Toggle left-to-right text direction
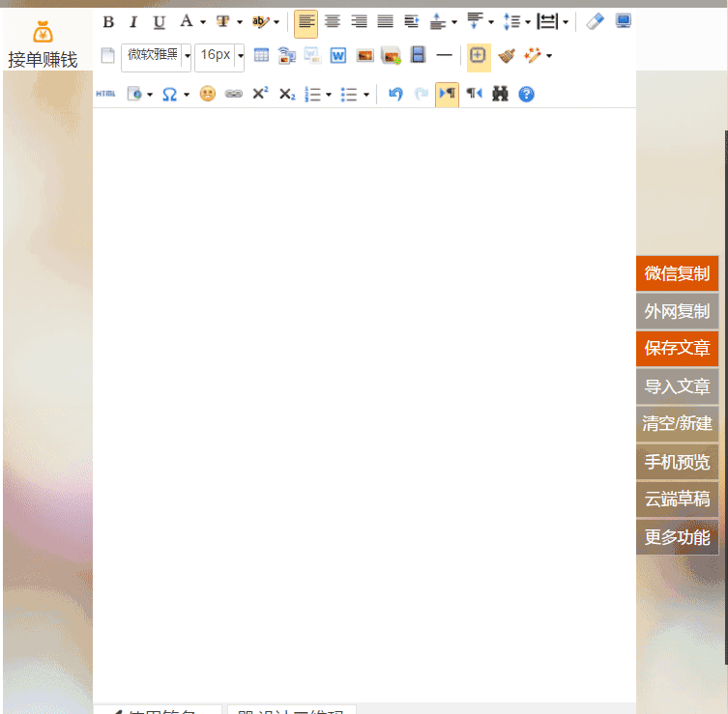728x714 pixels. pos(447,95)
